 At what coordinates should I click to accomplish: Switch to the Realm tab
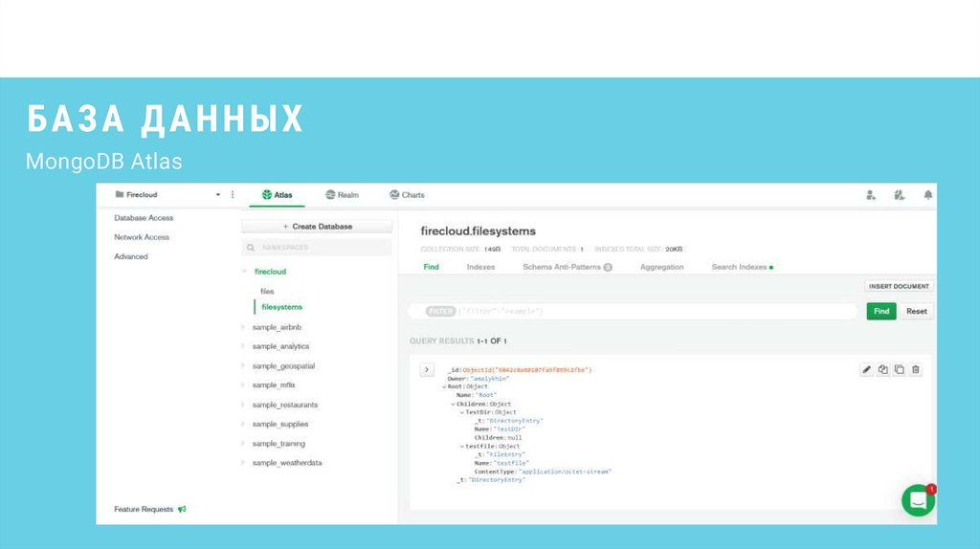(342, 194)
